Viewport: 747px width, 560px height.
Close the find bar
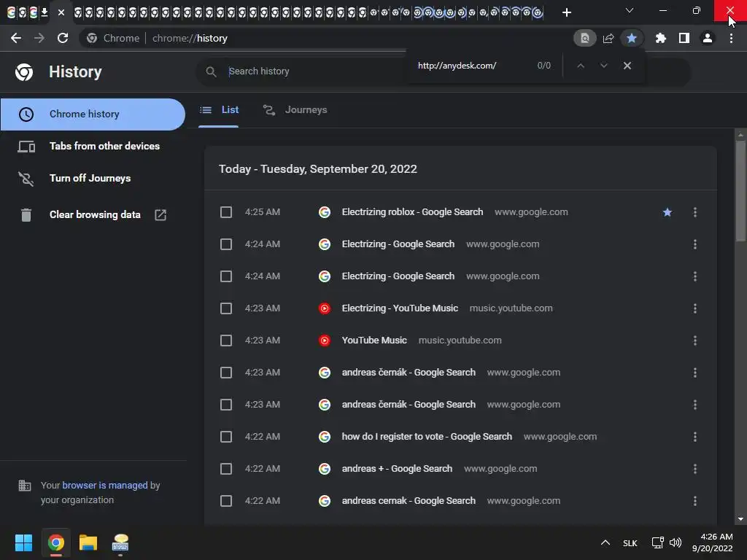coord(627,66)
